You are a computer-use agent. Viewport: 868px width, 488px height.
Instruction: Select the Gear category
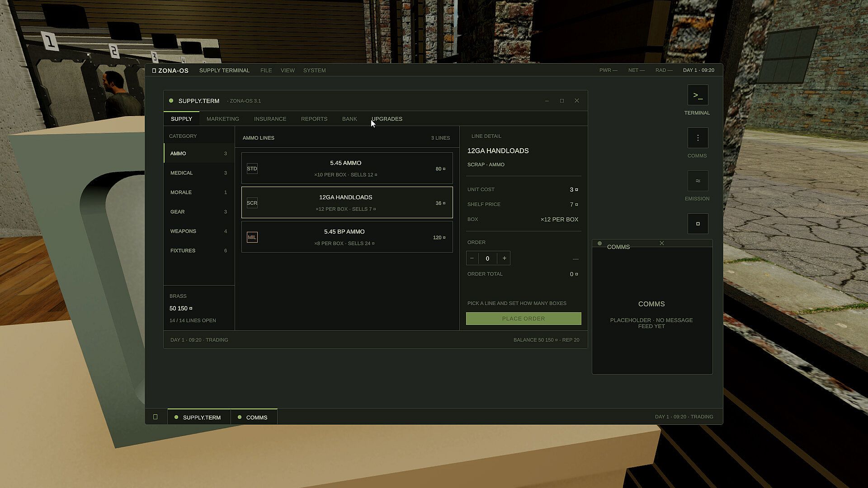coord(199,212)
